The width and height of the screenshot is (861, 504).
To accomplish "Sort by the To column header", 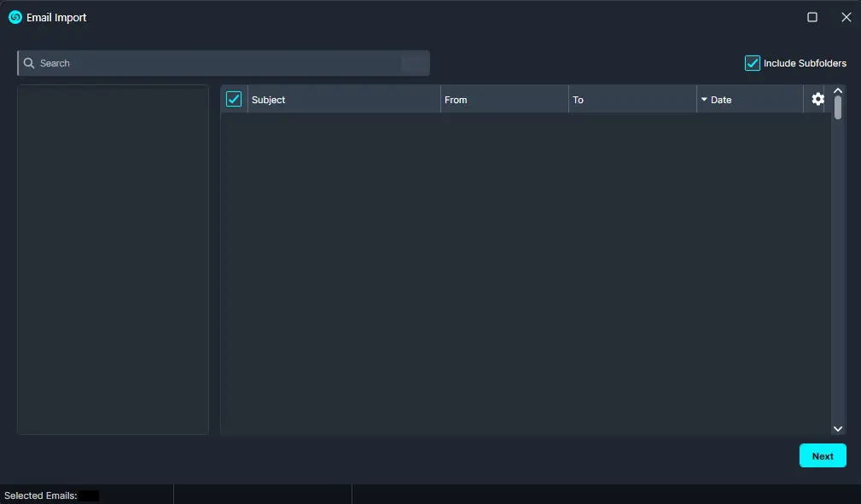I will click(632, 100).
